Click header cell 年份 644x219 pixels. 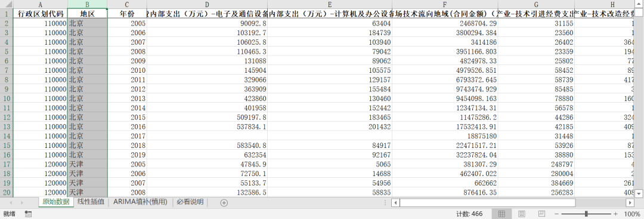127,14
